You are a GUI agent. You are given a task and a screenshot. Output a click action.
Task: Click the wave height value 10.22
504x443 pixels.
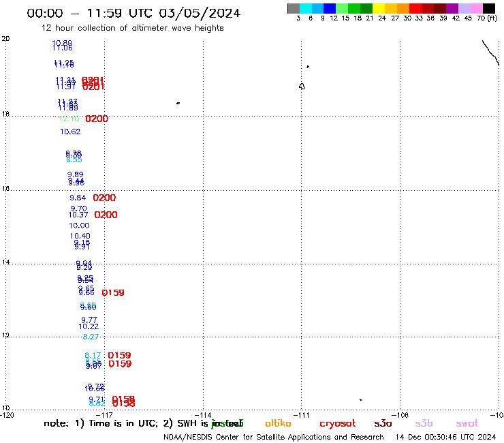click(x=89, y=326)
